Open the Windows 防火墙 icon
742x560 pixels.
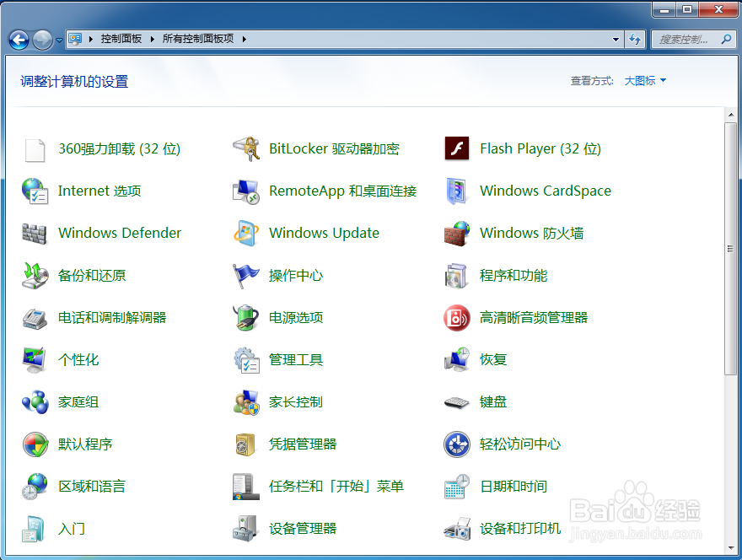457,234
